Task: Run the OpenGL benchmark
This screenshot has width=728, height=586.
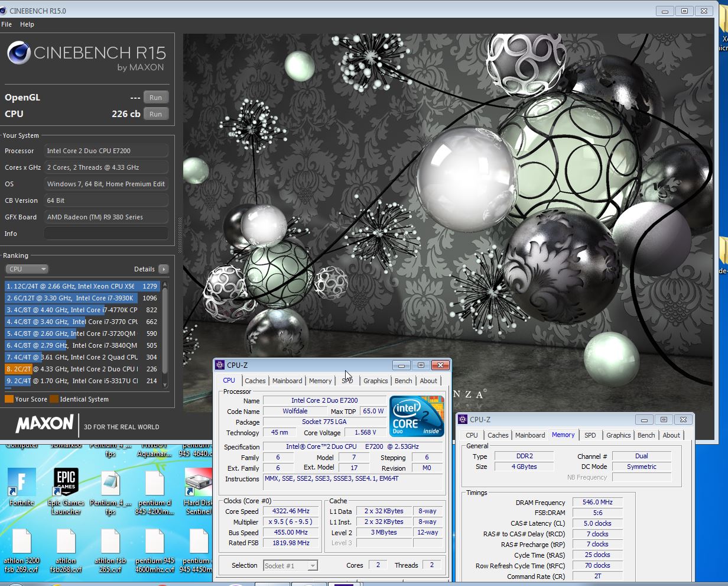Action: pos(156,98)
